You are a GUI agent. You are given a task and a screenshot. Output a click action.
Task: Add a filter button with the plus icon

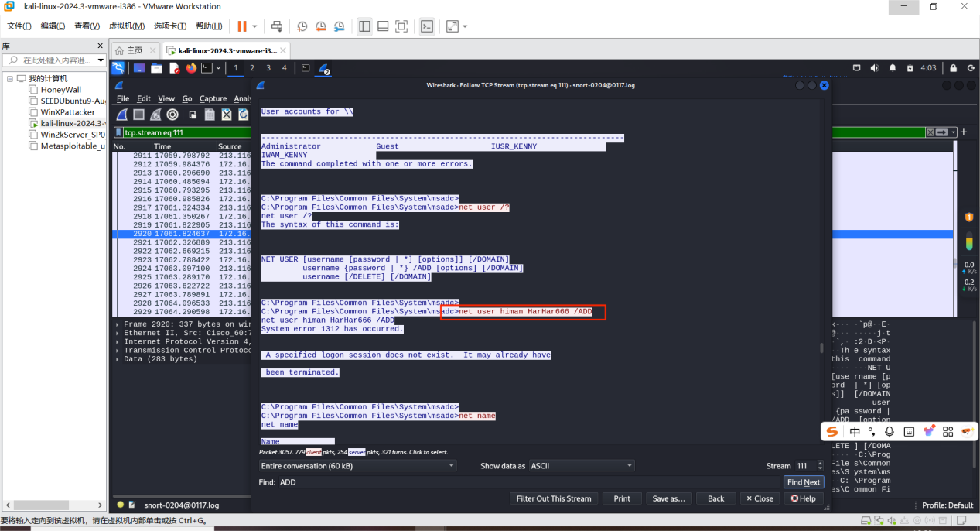(964, 132)
